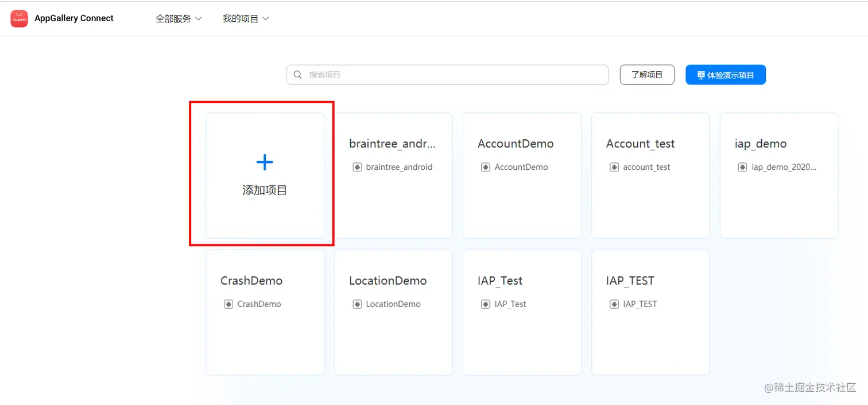This screenshot has width=868, height=405.
Task: Click the blue plus icon for 添加项目
Action: (x=265, y=162)
